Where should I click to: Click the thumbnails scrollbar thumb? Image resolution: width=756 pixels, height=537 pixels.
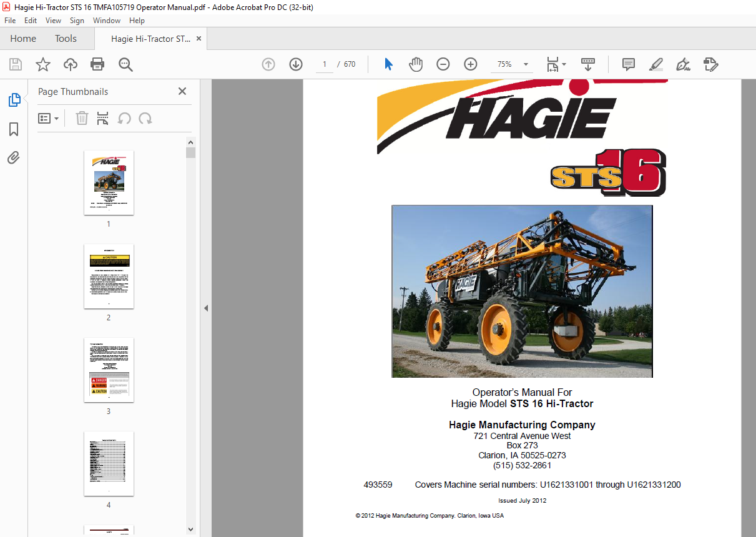tap(190, 152)
